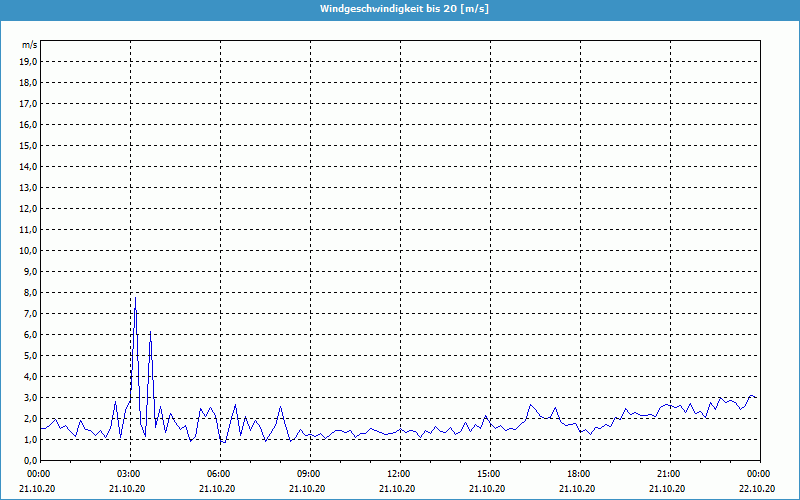Screen dimensions: 800x500
Task: Click the 22.10.20 date label
Action: [757, 488]
